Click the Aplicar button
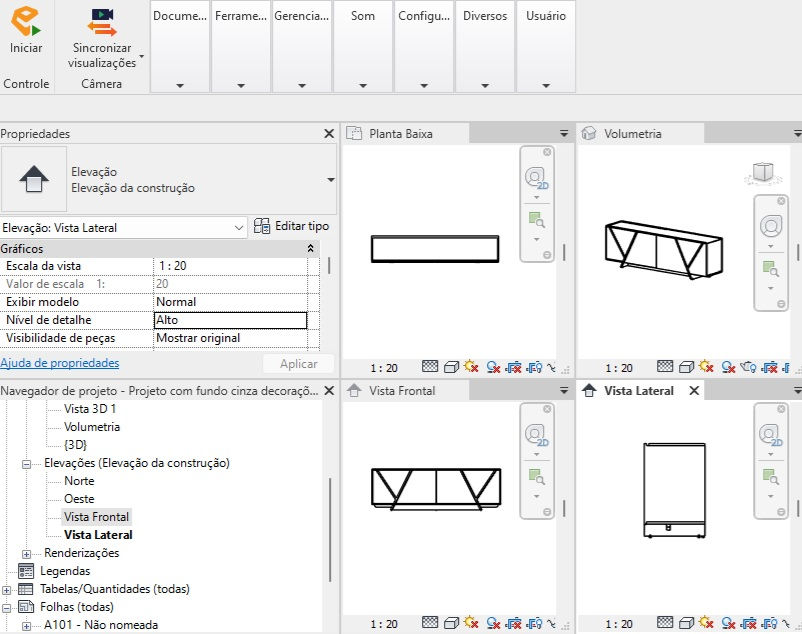 coord(299,364)
